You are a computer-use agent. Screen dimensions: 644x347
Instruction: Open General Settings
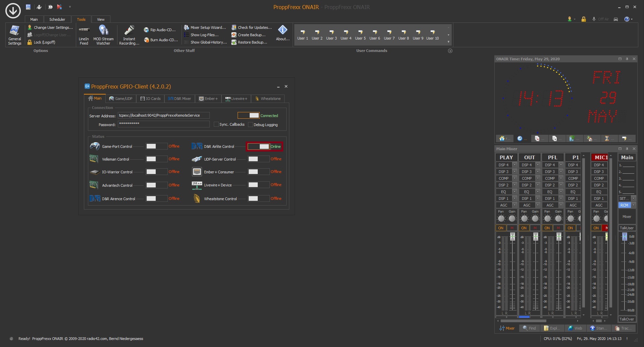coord(14,35)
